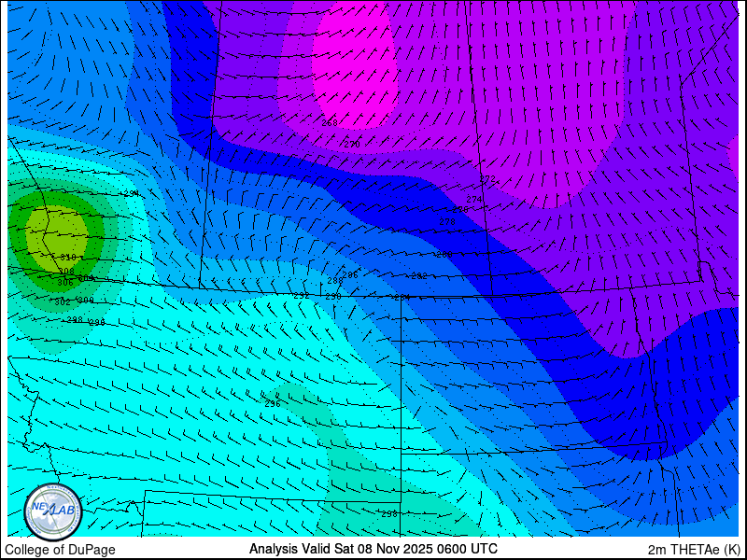Select the 284 contour label
Viewport: 747px width, 560px height.
(402, 298)
